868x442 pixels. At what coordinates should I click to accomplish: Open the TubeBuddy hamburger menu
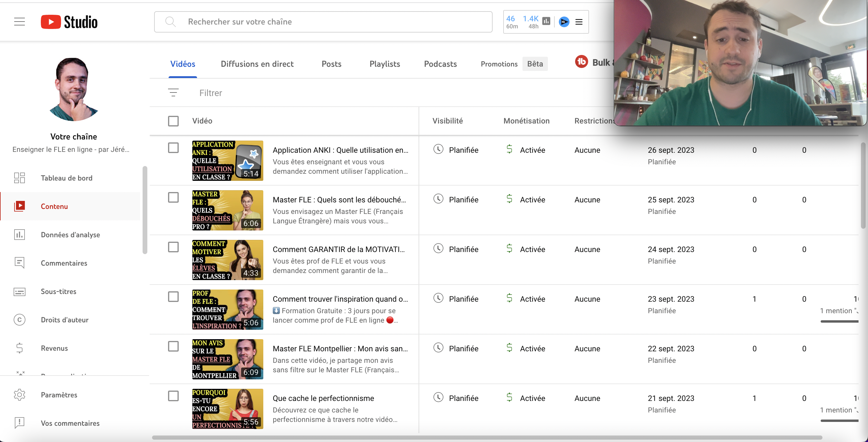[x=579, y=22]
